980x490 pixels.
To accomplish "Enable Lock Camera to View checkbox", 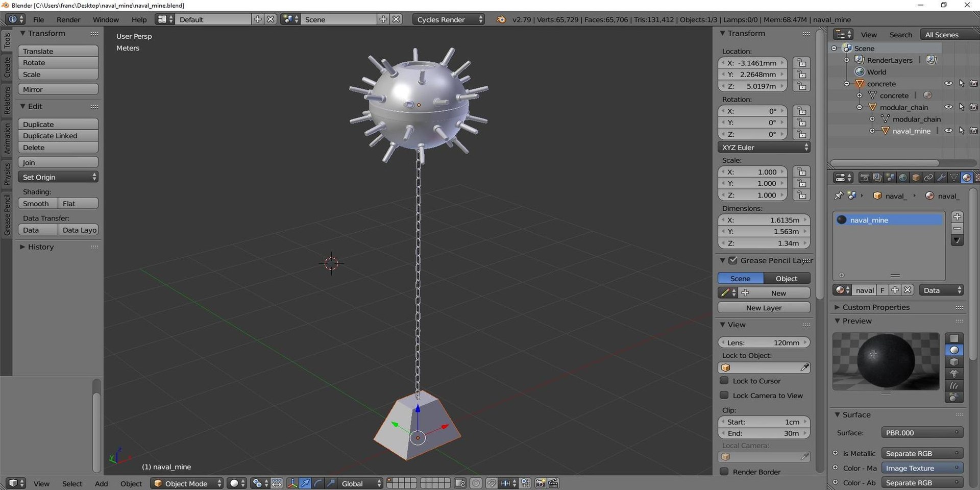I will pyautogui.click(x=724, y=396).
